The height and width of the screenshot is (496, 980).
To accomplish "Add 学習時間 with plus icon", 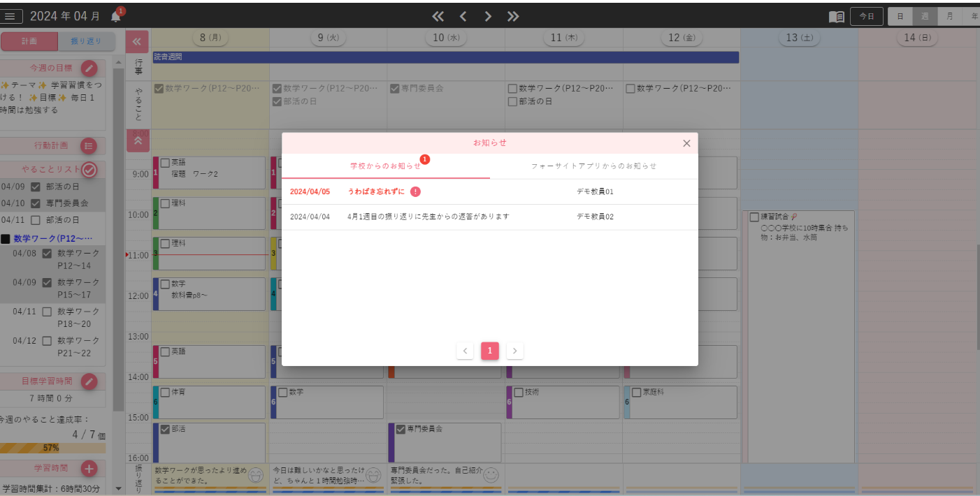I will point(89,468).
